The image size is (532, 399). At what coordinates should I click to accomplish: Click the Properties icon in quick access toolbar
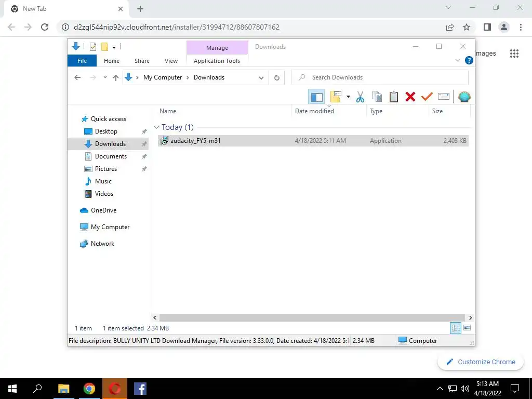click(x=92, y=47)
